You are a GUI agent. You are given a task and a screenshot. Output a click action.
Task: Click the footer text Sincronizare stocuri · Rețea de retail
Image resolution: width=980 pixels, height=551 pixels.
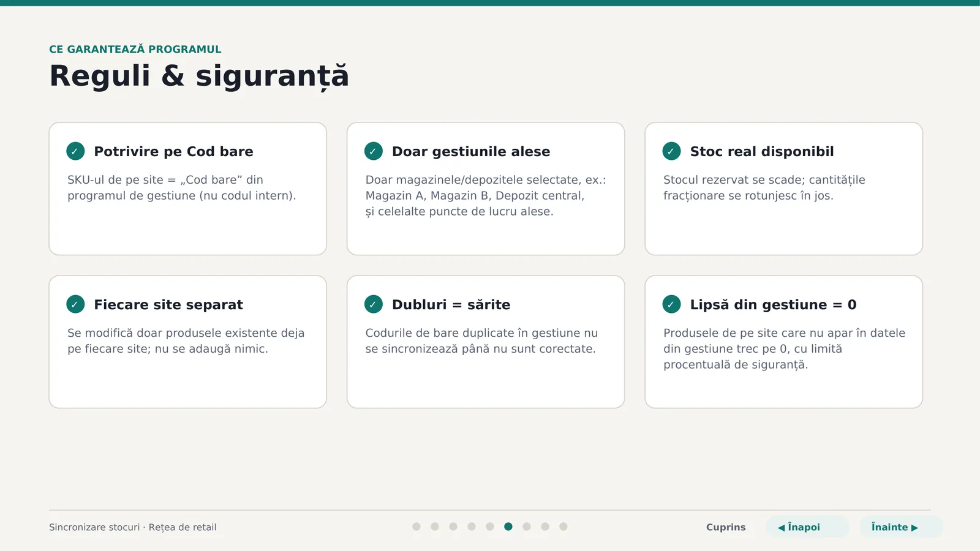pos(133,527)
